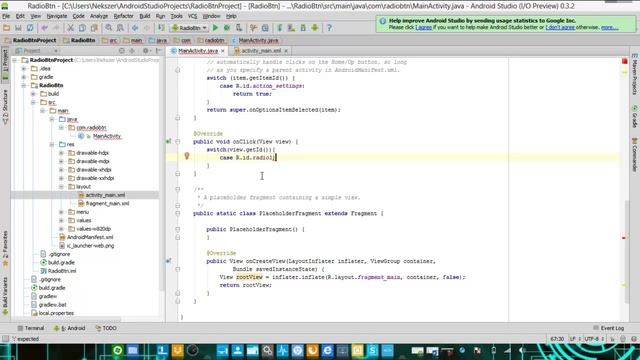Click the I don't agree link
The height and width of the screenshot is (360, 640).
click(x=560, y=27)
